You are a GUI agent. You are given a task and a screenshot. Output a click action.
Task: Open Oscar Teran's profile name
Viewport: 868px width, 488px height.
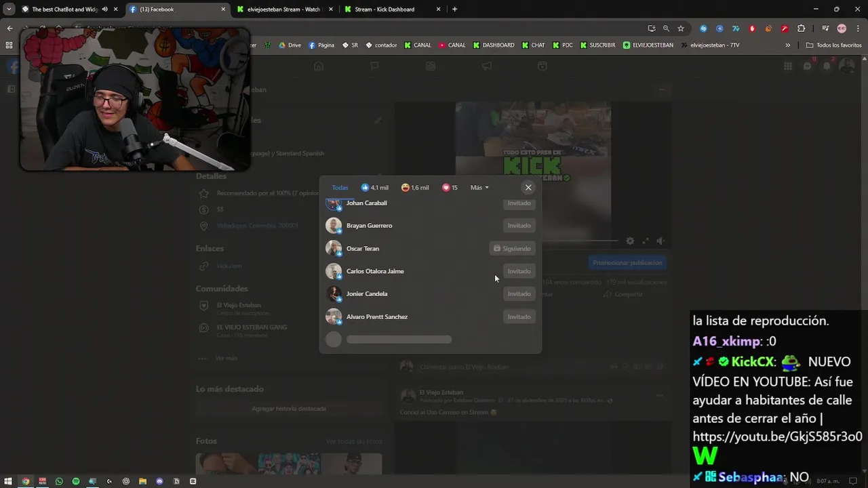(363, 249)
